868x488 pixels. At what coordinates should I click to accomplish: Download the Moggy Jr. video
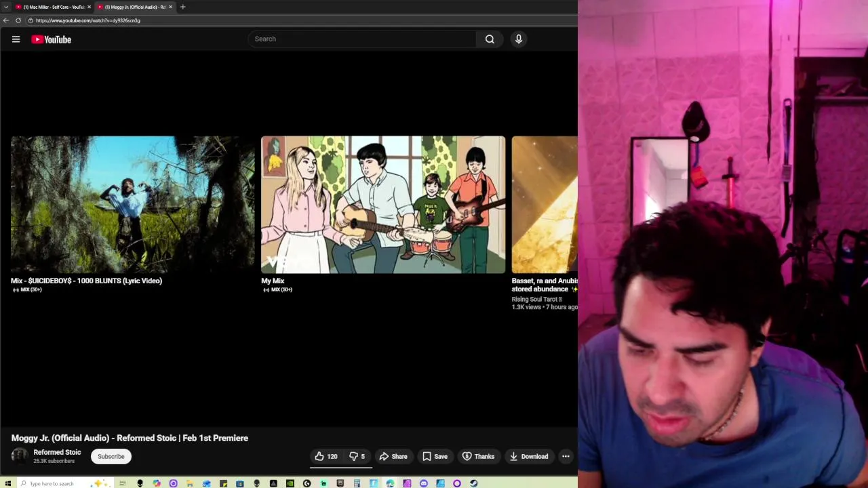point(529,456)
